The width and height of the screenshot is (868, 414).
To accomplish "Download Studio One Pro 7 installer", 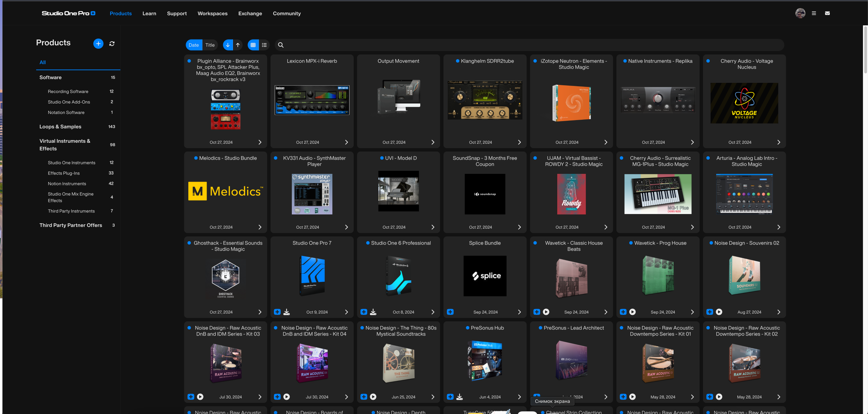I will 286,312.
